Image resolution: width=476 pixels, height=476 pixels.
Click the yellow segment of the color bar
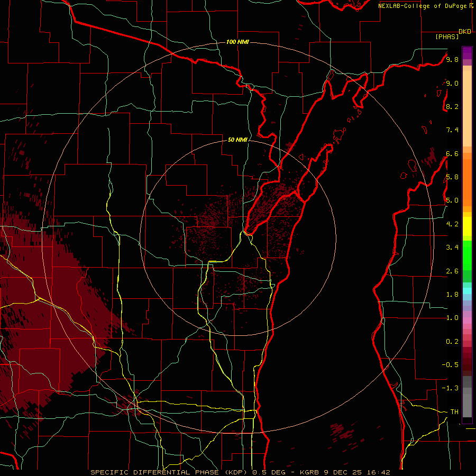[x=467, y=226]
